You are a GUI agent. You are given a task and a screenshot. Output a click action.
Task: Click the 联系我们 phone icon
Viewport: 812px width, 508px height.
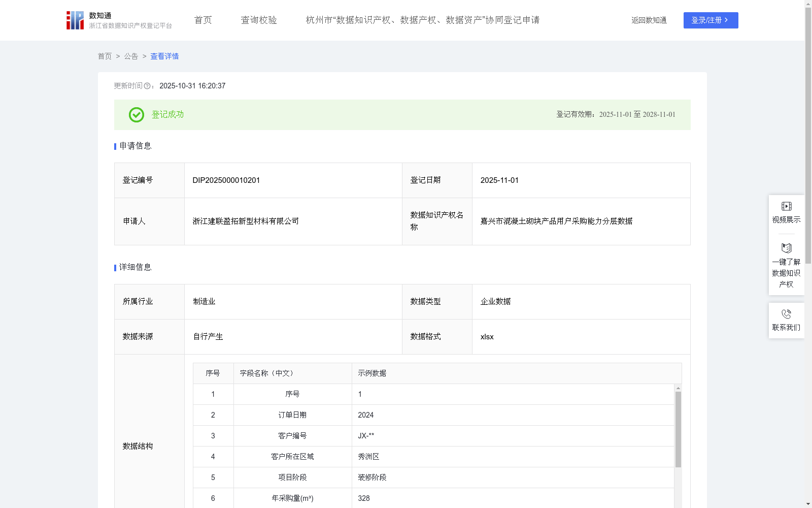(x=786, y=314)
